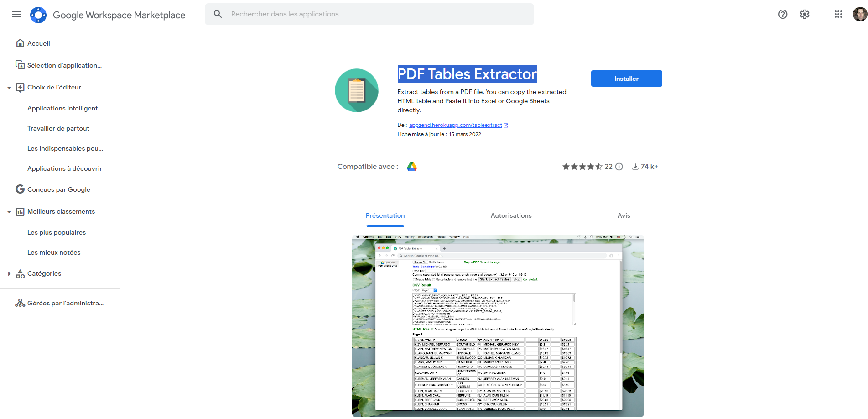Image resolution: width=868 pixels, height=419 pixels.
Task: Click the star rating display
Action: pyautogui.click(x=582, y=167)
